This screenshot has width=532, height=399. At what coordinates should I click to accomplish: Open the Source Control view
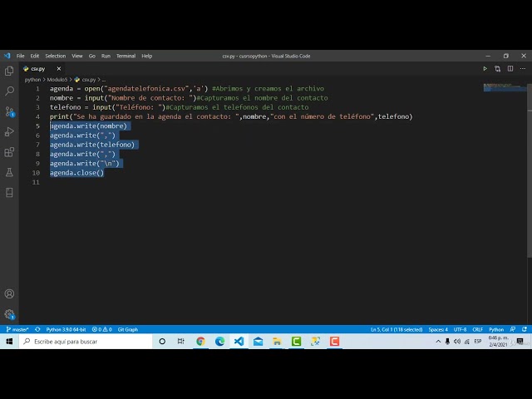coord(9,111)
